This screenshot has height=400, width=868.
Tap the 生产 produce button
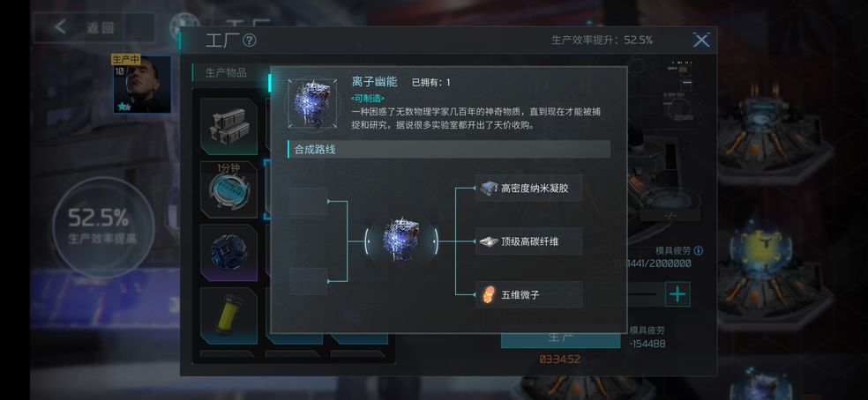[x=561, y=337]
